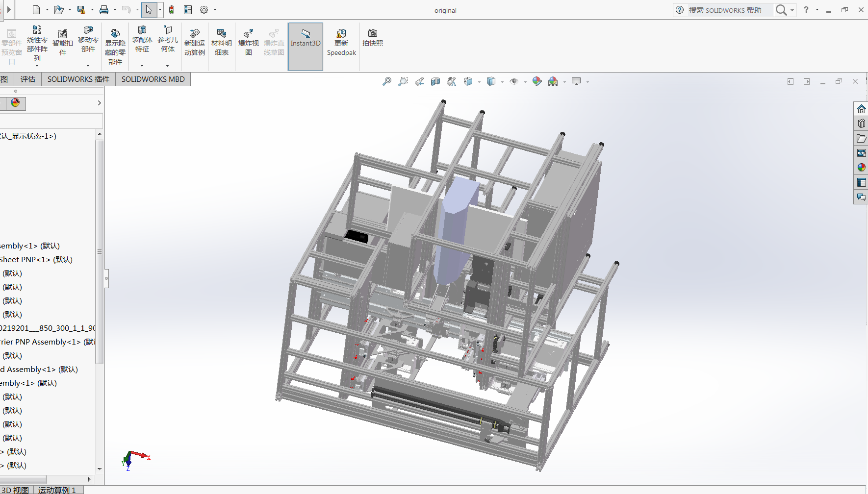Click the Appearances color wheel in task pane
The height and width of the screenshot is (494, 868).
[861, 168]
